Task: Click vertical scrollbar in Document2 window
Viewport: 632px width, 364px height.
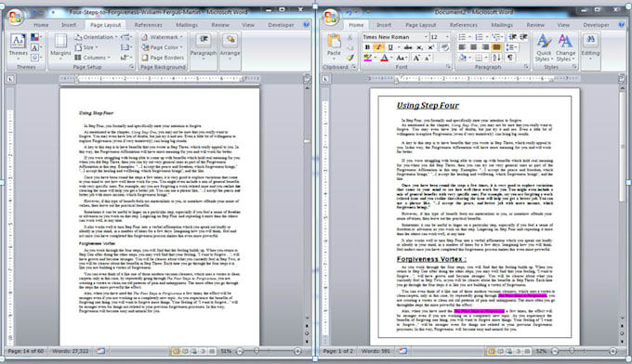Action: pyautogui.click(x=623, y=147)
